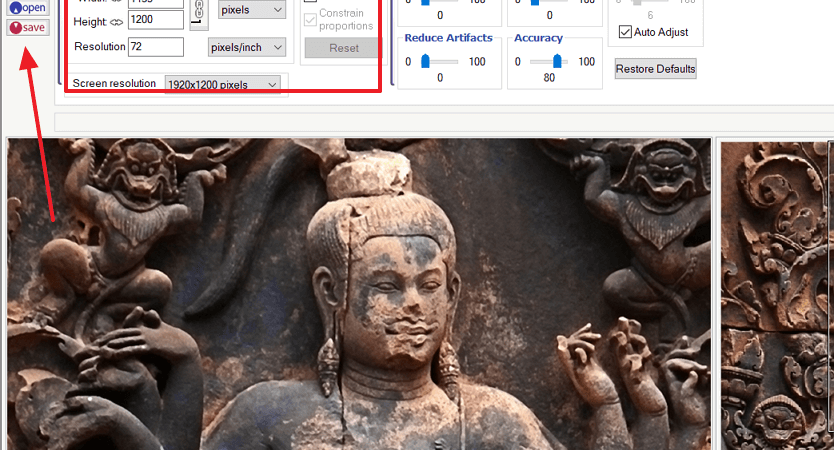Open the Screen resolution dropdown
Image resolution: width=834 pixels, height=450 pixels.
tap(223, 84)
